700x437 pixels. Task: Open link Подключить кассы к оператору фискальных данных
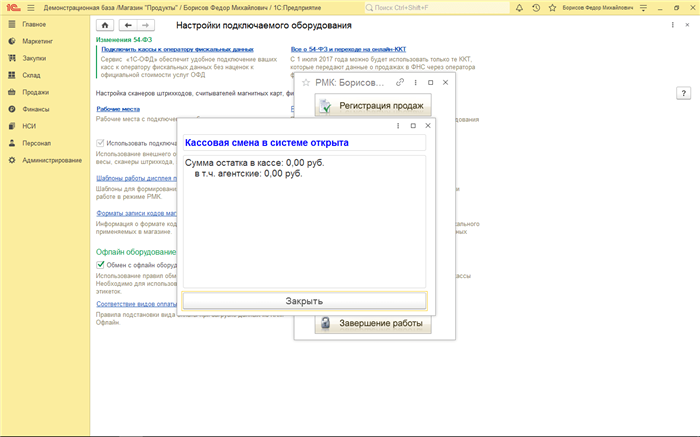[177, 49]
